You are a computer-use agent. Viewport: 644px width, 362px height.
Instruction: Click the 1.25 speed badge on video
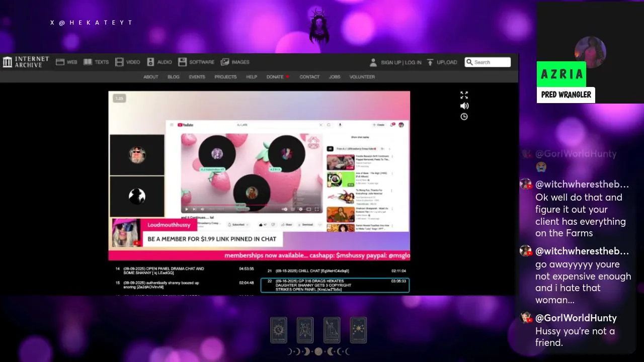coord(119,99)
